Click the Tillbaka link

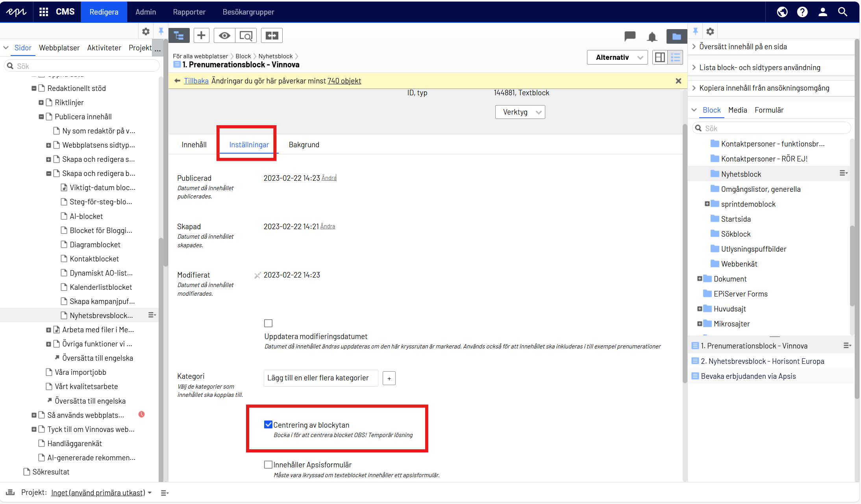(x=196, y=81)
